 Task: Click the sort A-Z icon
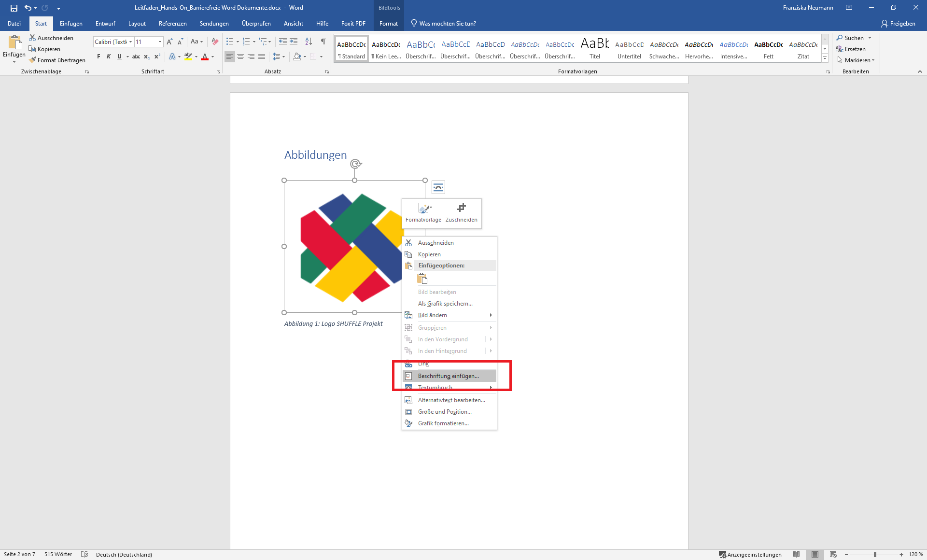point(309,42)
